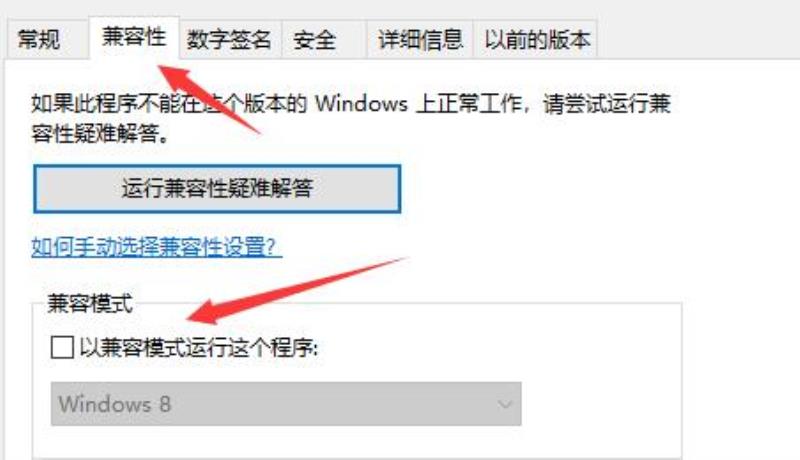
Task: Open the 如何手动选择兼容性设置? link
Action: point(156,247)
